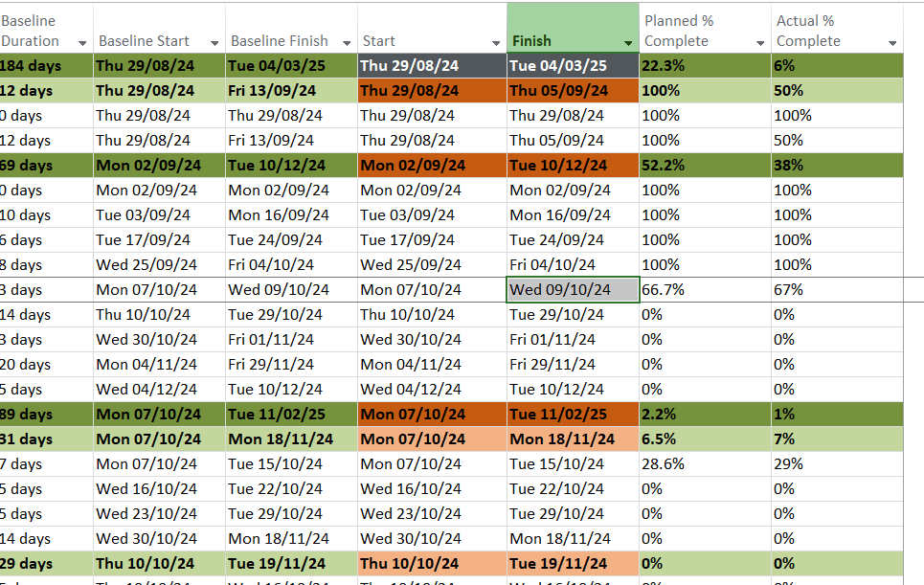Open the Planned % Complete filter dropdown

[x=760, y=43]
